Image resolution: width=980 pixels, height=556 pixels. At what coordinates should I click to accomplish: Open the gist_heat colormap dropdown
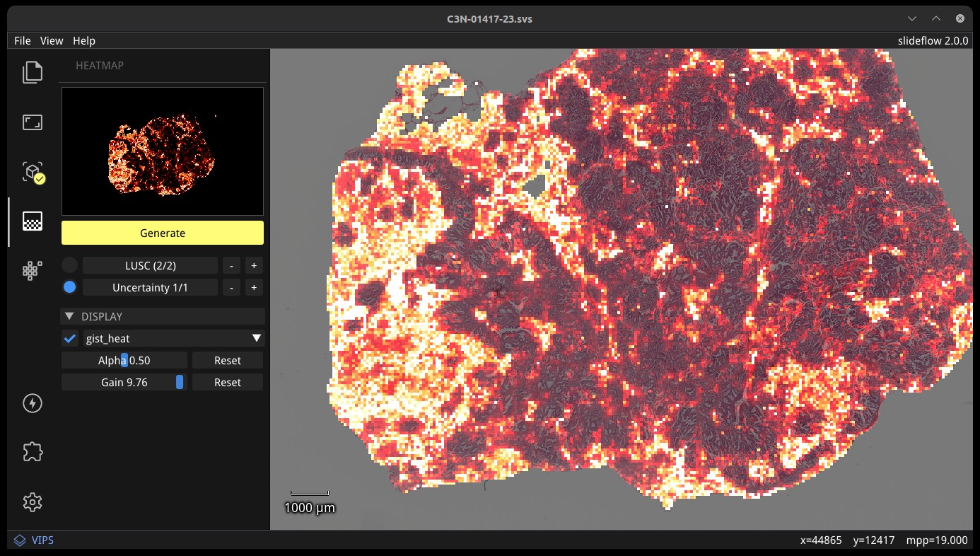click(x=173, y=338)
